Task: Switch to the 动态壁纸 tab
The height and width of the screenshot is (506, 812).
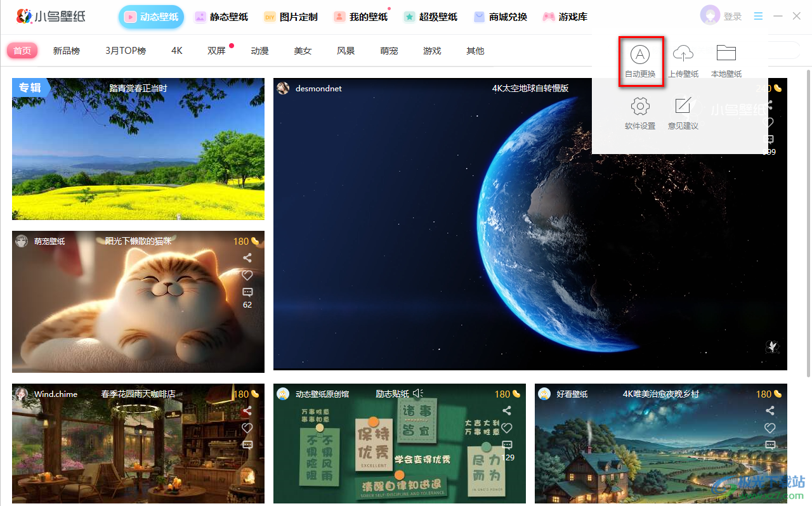Action: tap(151, 17)
